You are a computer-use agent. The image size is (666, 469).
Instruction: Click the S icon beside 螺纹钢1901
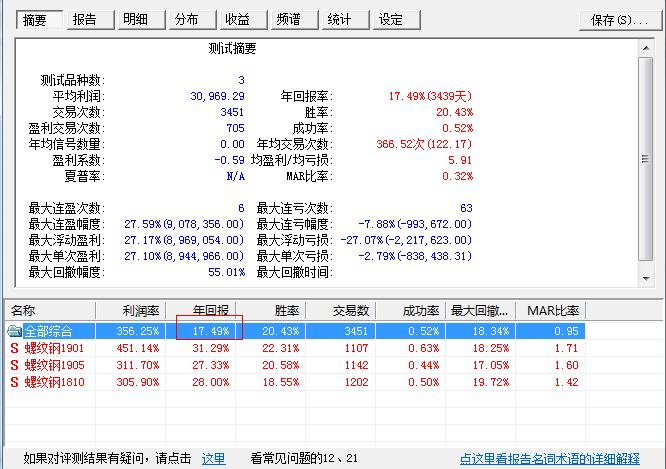click(14, 348)
